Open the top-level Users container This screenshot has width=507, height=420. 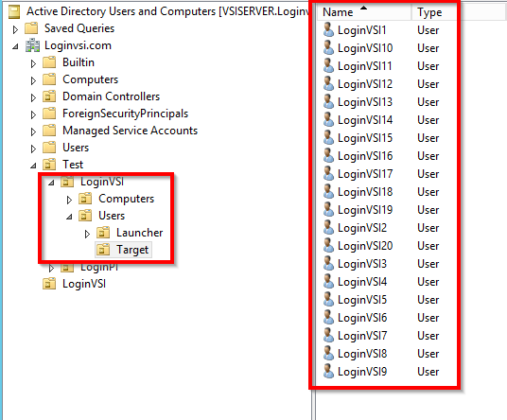tap(76, 148)
